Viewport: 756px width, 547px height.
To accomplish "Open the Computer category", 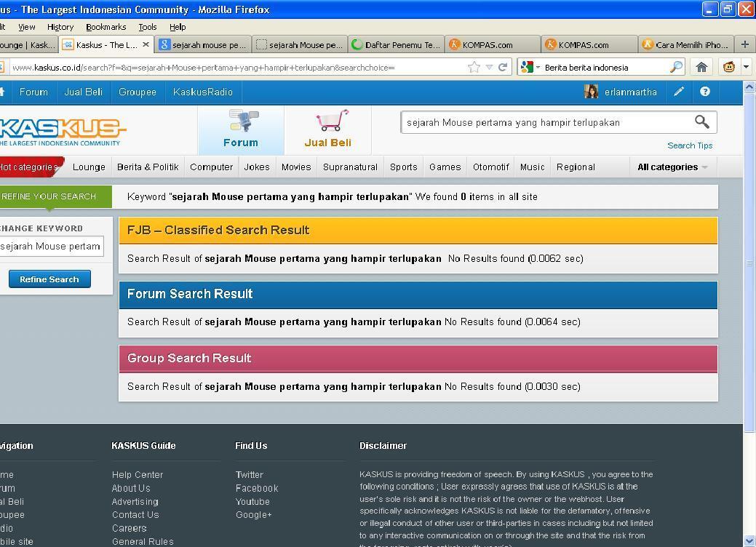I will tap(211, 167).
